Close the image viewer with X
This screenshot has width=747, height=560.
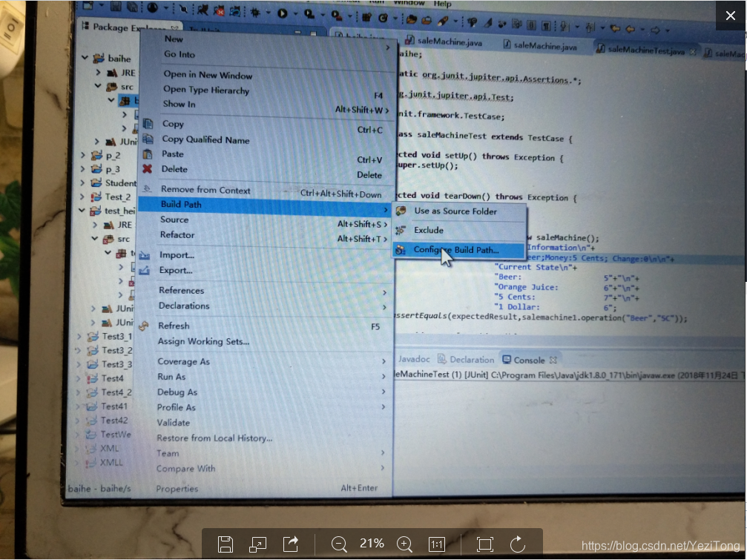(x=731, y=16)
